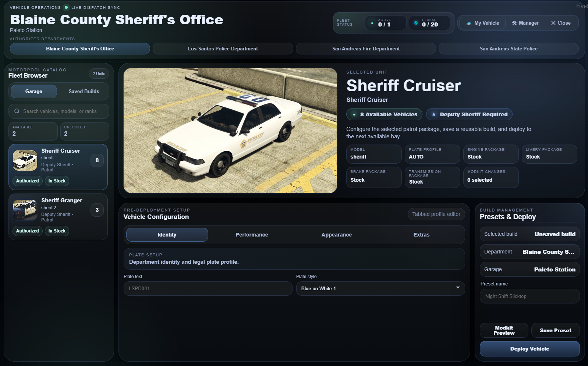Click the Plate Profile AUTO tile
The height and width of the screenshot is (366, 588).
(432, 154)
